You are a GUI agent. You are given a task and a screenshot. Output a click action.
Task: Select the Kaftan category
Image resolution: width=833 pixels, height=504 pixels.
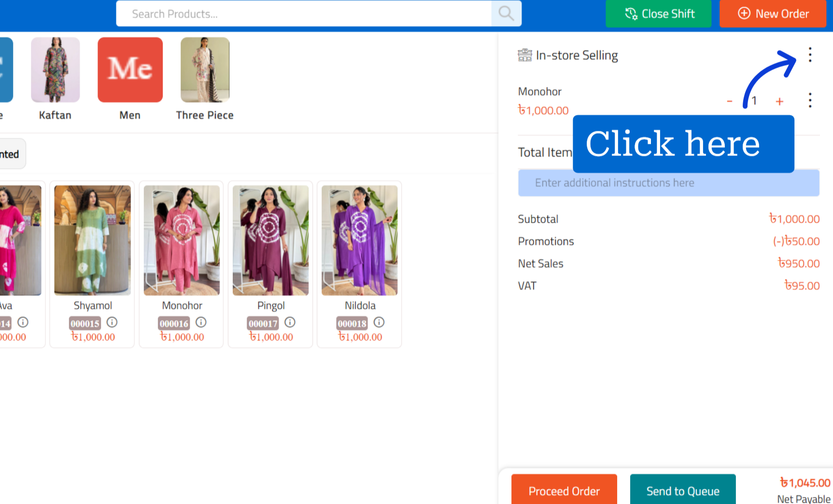point(55,79)
